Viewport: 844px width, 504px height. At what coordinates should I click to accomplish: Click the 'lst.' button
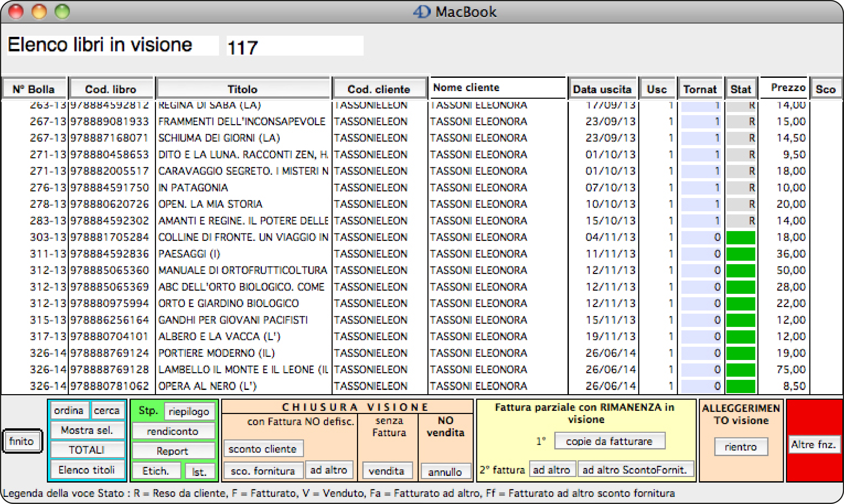[200, 471]
